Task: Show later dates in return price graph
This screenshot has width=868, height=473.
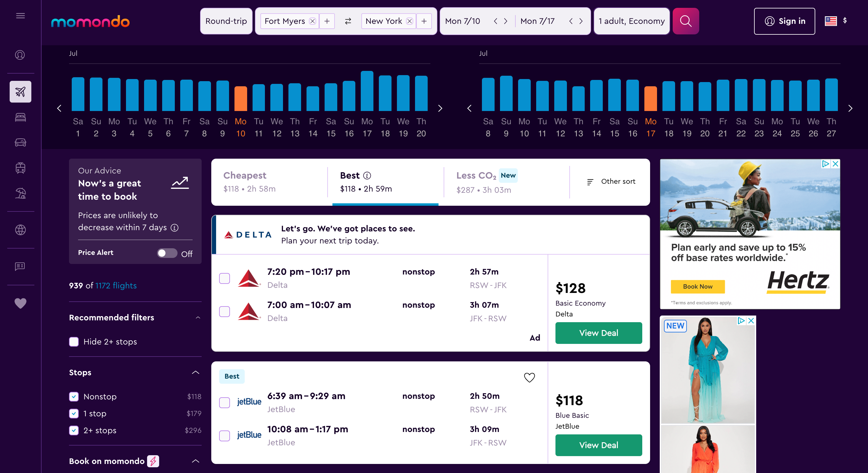Action: coord(850,108)
